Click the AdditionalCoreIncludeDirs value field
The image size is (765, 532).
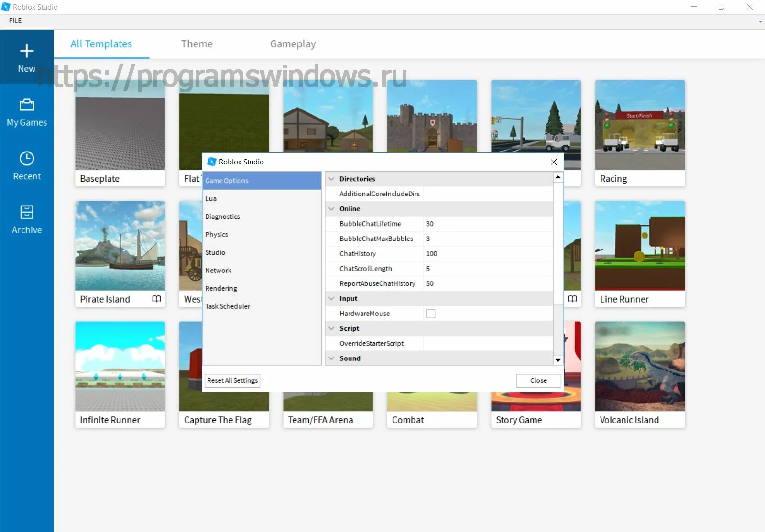tap(488, 194)
